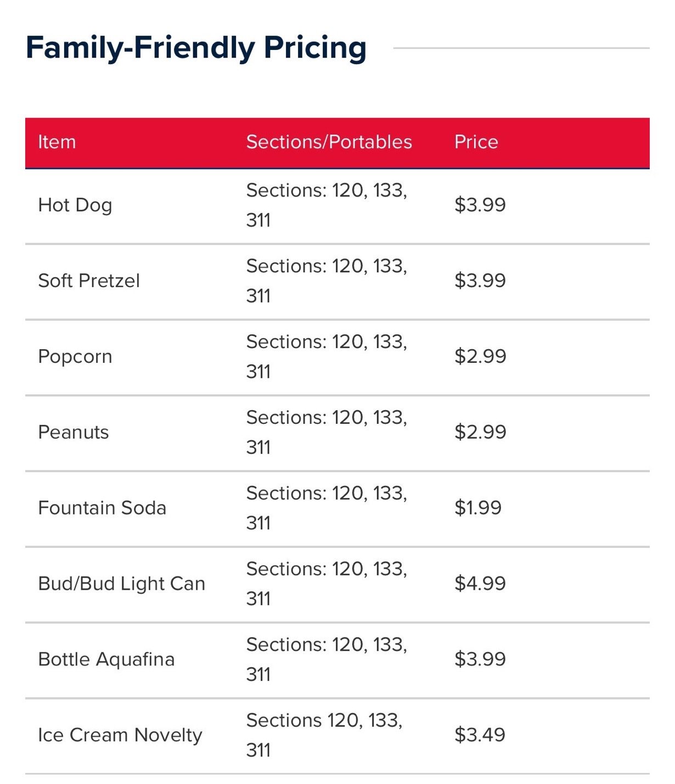Select the Peanuts item cell
675x784 pixels.
pos(74,433)
